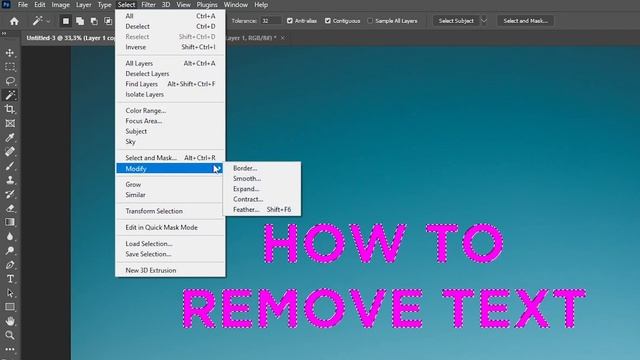Click the Select and Mask button
Screen dimensions: 640x360
point(525,21)
